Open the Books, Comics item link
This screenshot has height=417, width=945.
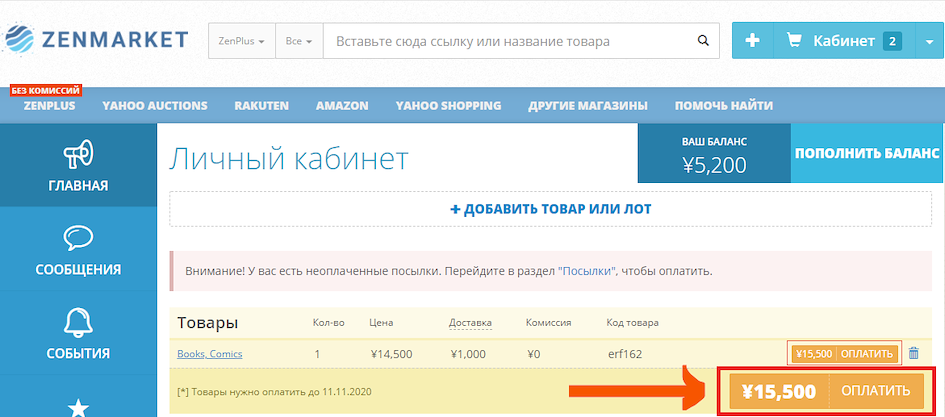tap(210, 354)
